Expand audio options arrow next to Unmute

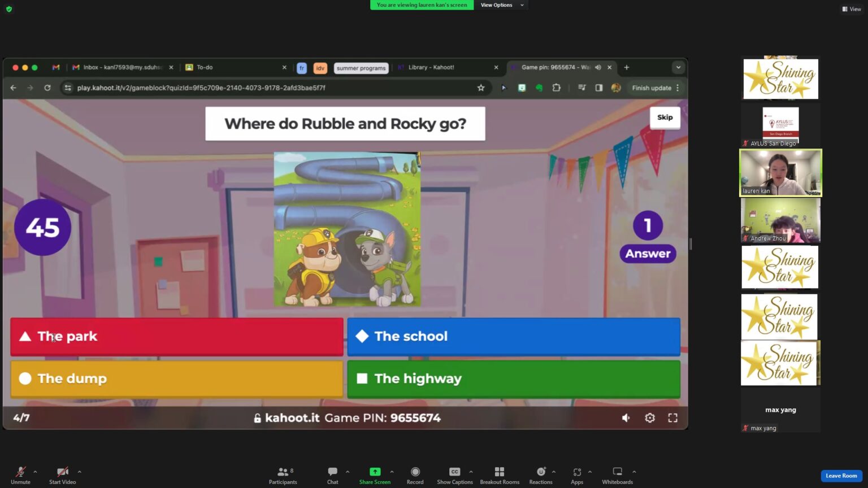35,472
